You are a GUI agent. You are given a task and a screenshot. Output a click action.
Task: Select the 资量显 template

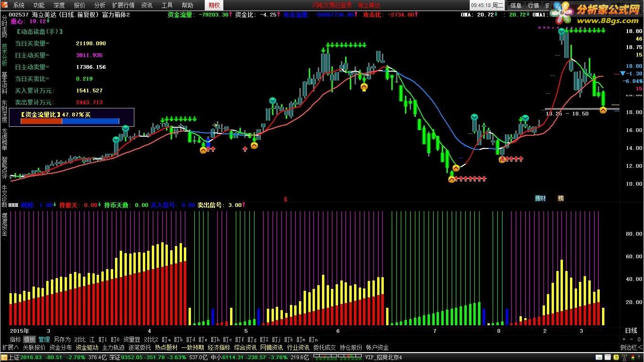(x=132, y=339)
